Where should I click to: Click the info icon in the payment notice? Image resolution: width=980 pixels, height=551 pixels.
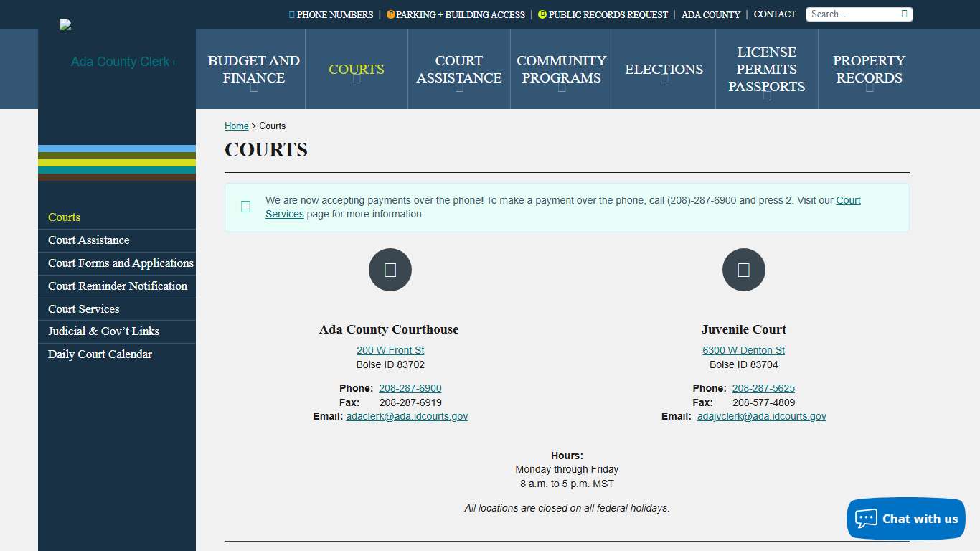pos(245,207)
